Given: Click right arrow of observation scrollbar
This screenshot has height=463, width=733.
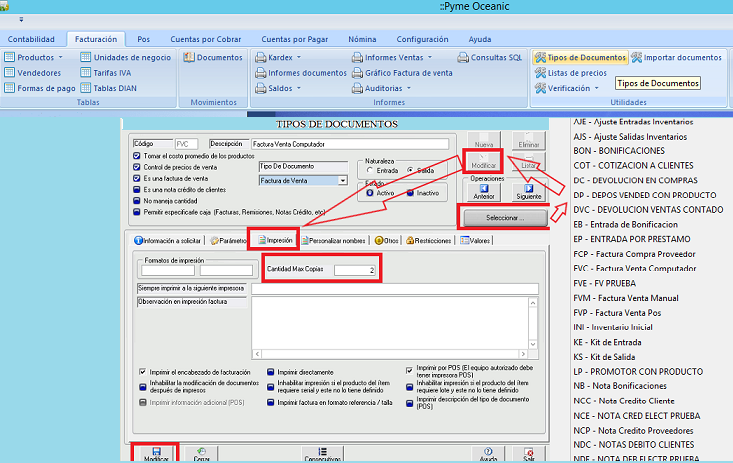Looking at the screenshot, I should coord(523,354).
